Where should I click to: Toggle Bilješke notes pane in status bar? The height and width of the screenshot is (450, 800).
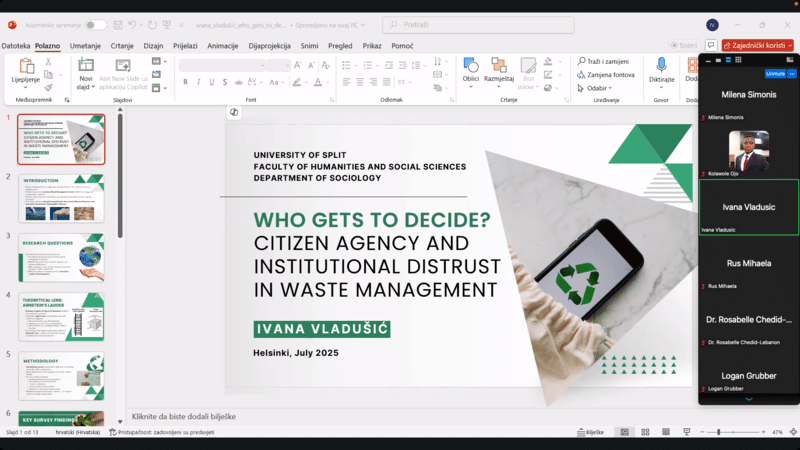coord(591,432)
